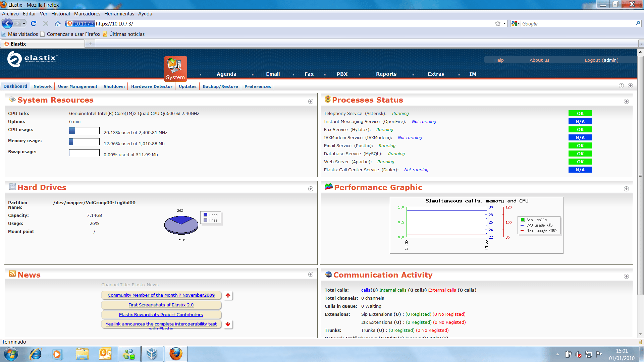Click the Firefox reload button
This screenshot has width=644, height=362.
coord(34,23)
